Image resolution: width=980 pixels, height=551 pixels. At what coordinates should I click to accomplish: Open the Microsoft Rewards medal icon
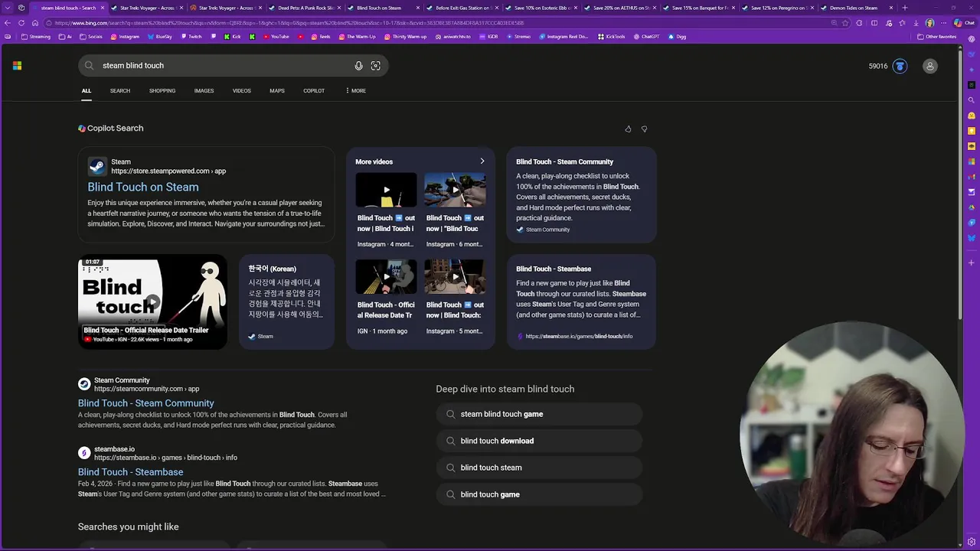[x=900, y=67]
